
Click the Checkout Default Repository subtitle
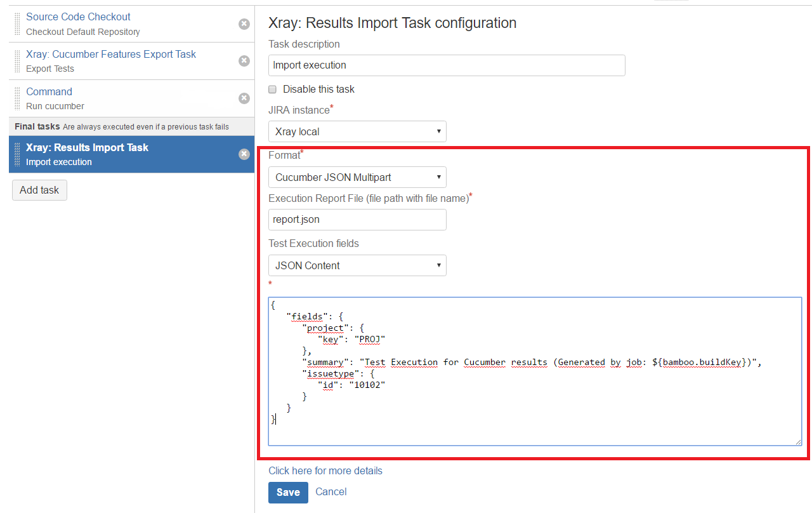tap(83, 32)
